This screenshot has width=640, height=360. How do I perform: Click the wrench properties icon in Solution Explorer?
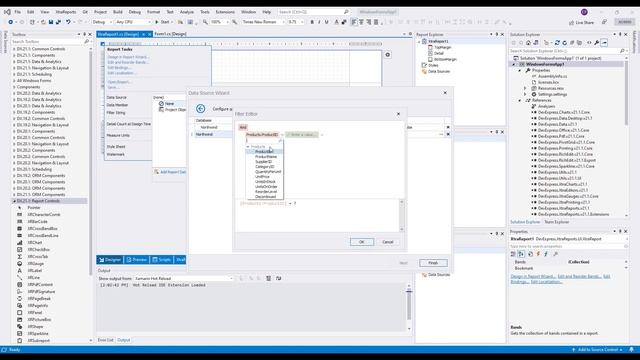tap(597, 42)
